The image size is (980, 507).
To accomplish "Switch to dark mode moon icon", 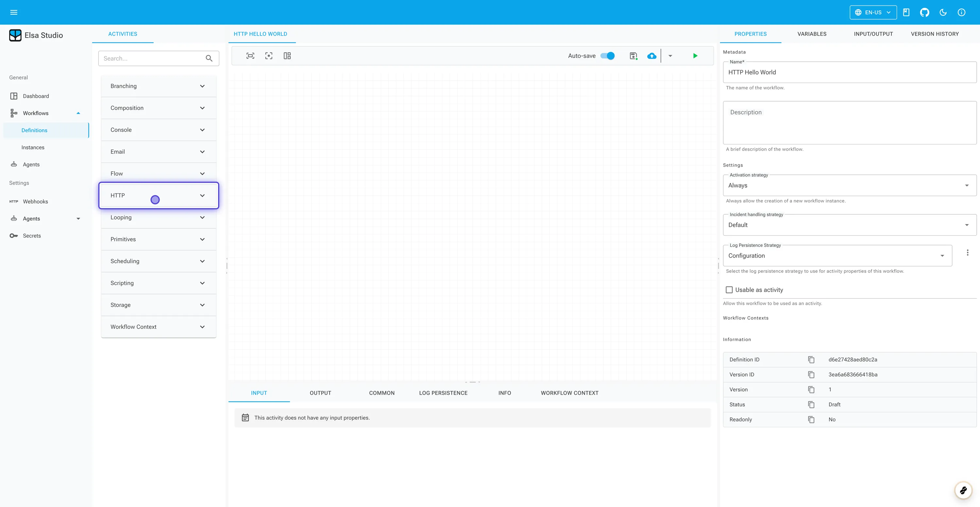I will [x=943, y=12].
